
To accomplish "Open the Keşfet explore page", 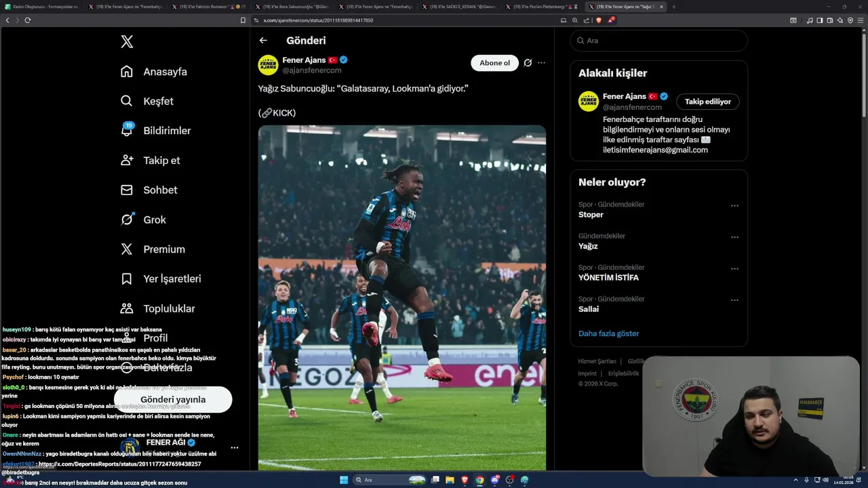I will pos(147,101).
